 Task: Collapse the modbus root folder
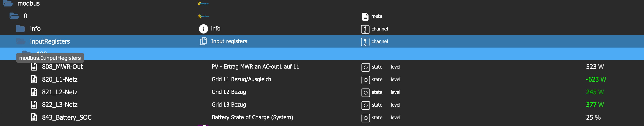8,3
